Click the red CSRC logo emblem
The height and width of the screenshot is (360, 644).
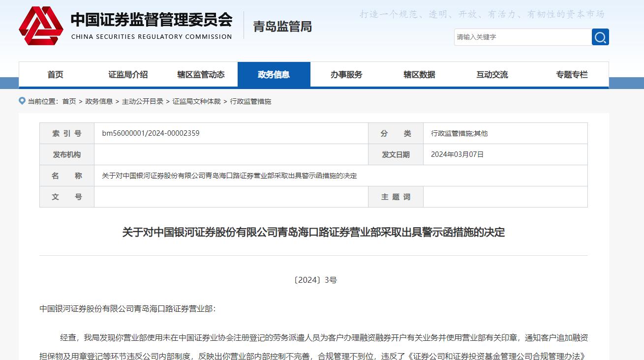click(x=41, y=26)
